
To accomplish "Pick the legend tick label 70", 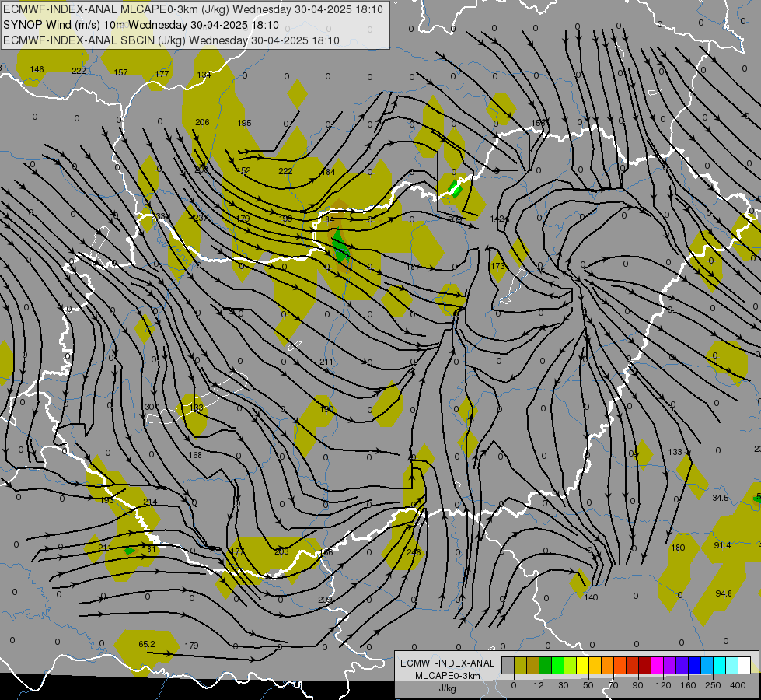I will tap(613, 685).
